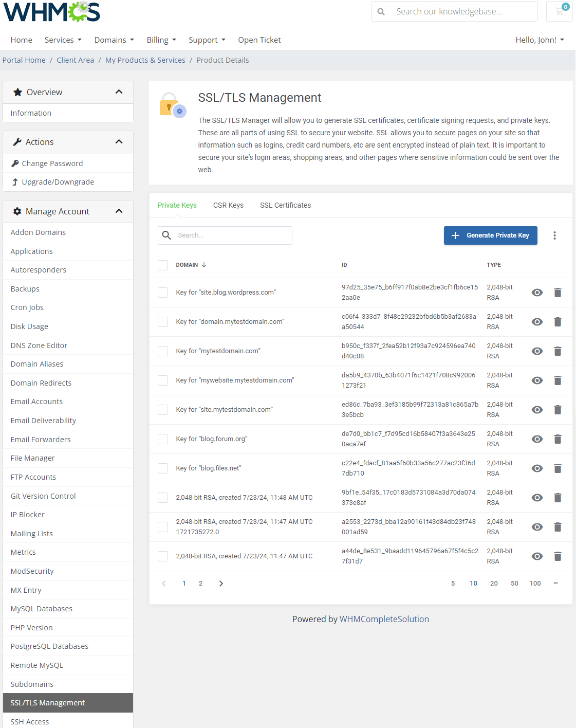Open the WHMCompleteSolution footer link
This screenshot has width=576, height=728.
[384, 619]
